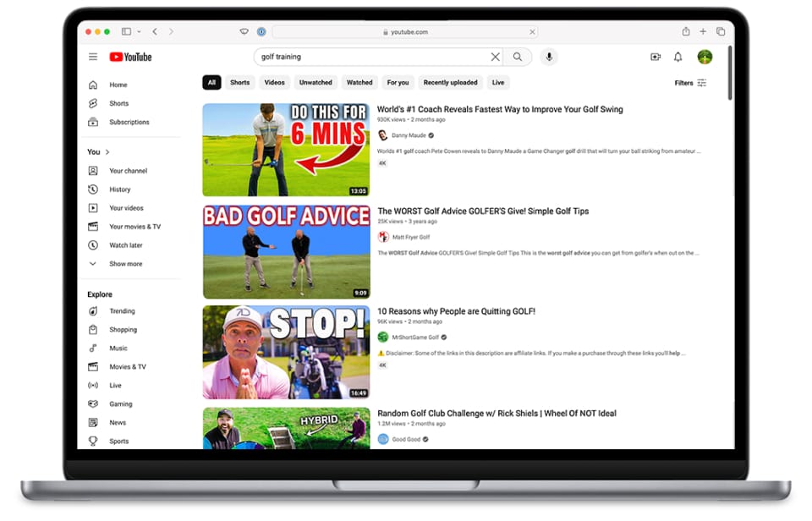Screen dimensions: 812x521
Task: Click the search magnifier button
Action: tap(518, 57)
